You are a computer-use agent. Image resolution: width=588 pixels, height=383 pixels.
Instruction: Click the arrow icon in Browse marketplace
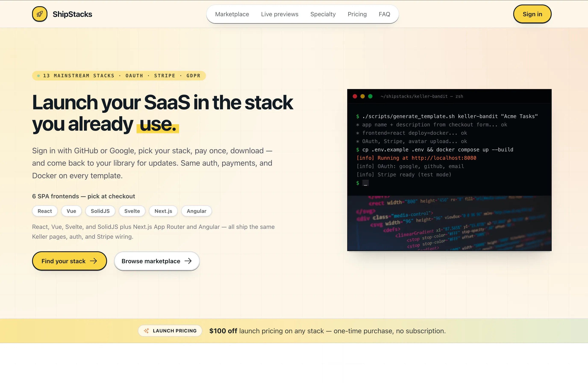[x=188, y=261]
